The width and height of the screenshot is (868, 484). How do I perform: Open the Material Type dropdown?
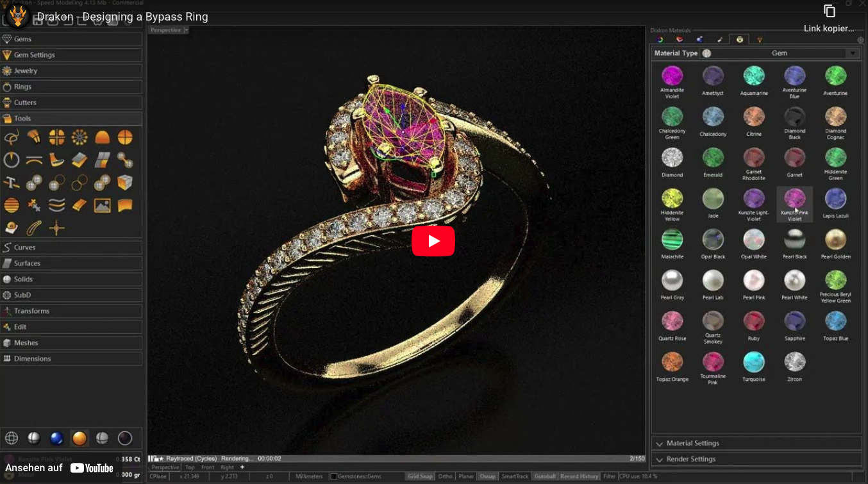pyautogui.click(x=852, y=53)
